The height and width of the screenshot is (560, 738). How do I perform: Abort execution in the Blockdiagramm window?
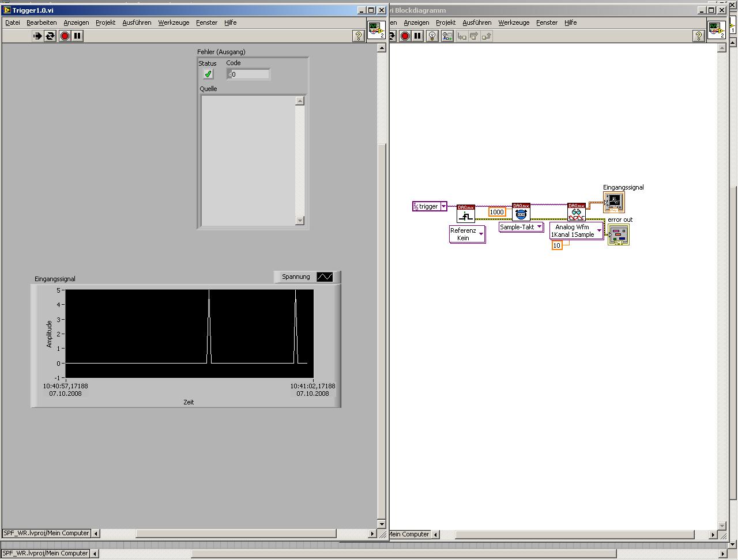(x=405, y=36)
